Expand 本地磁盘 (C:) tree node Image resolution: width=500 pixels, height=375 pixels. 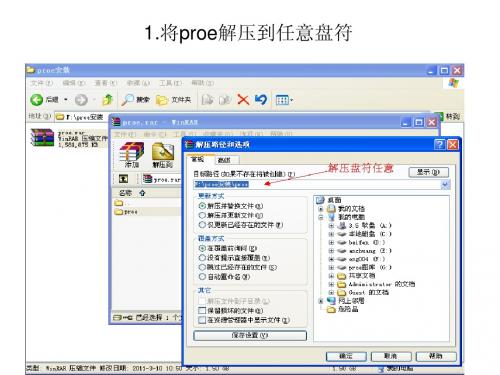331,234
